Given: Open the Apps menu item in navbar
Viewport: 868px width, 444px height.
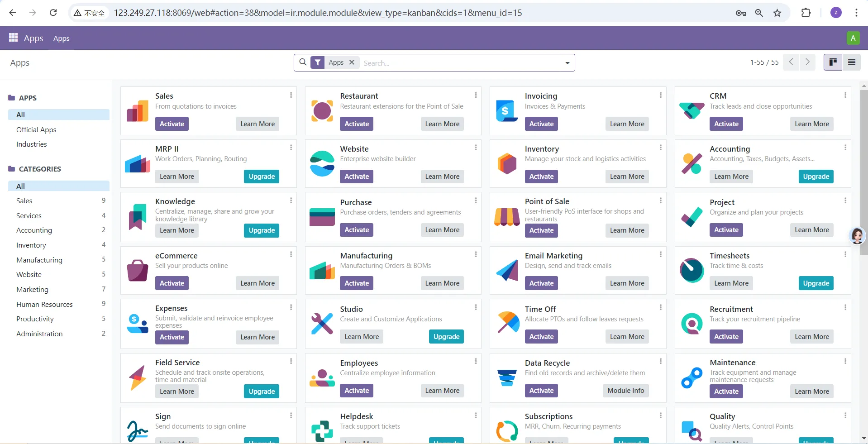Looking at the screenshot, I should point(62,38).
